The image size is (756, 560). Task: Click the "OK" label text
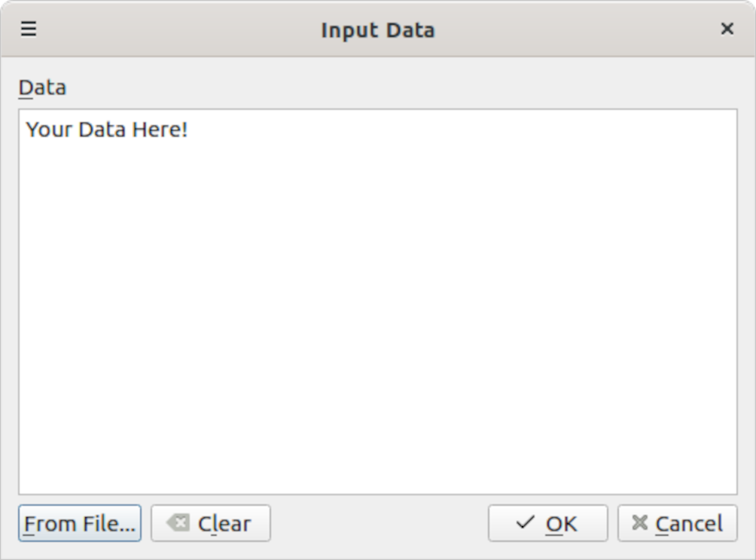(x=561, y=523)
